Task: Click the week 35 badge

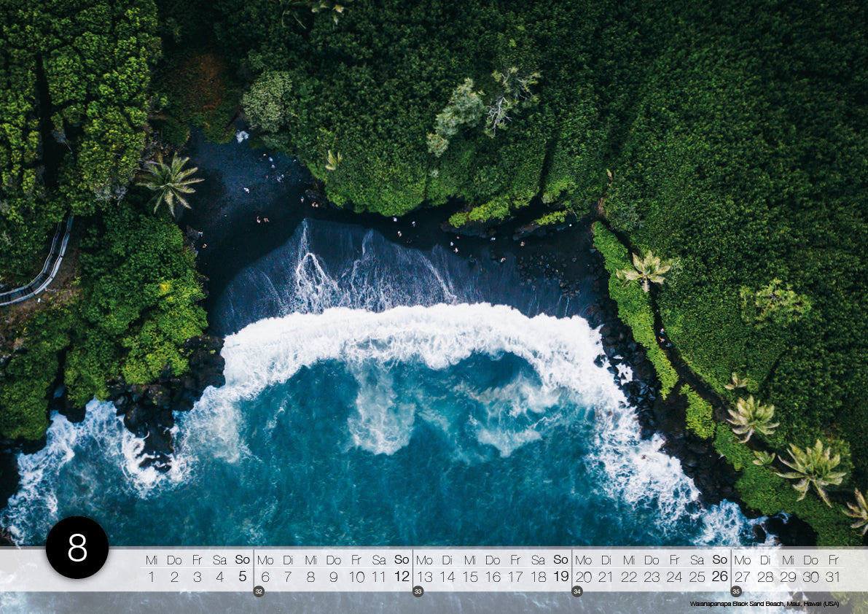Action: (x=736, y=591)
